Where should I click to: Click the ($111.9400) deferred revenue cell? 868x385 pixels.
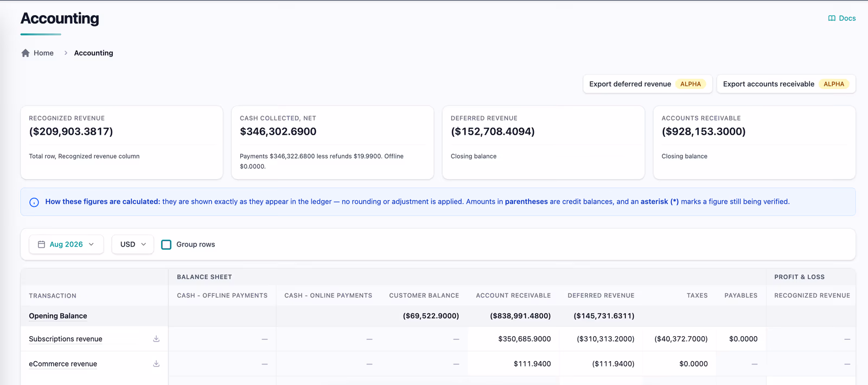pyautogui.click(x=613, y=364)
